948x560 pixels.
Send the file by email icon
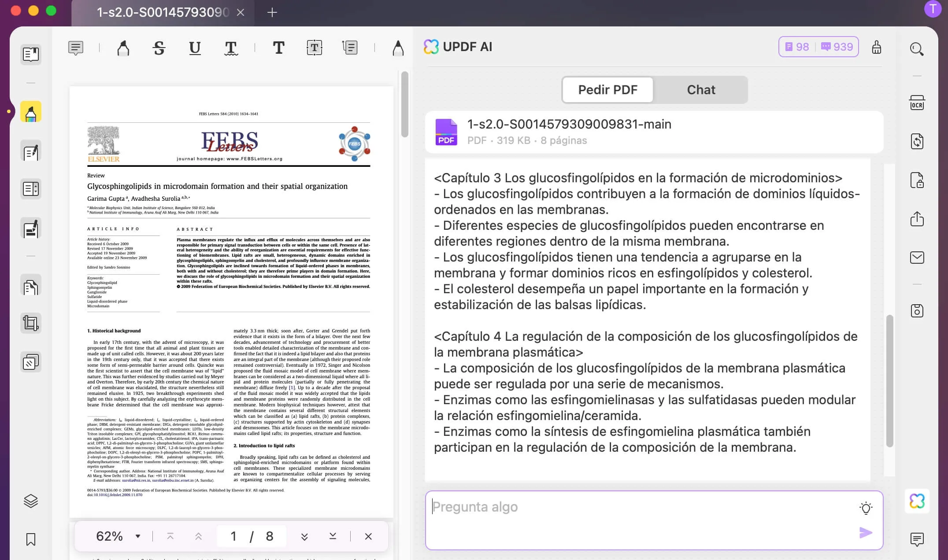[917, 257]
